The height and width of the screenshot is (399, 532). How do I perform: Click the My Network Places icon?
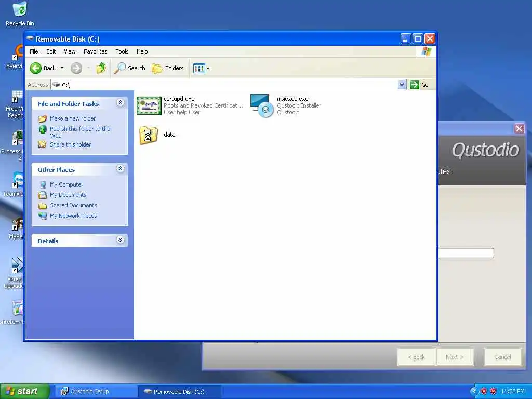pos(43,216)
